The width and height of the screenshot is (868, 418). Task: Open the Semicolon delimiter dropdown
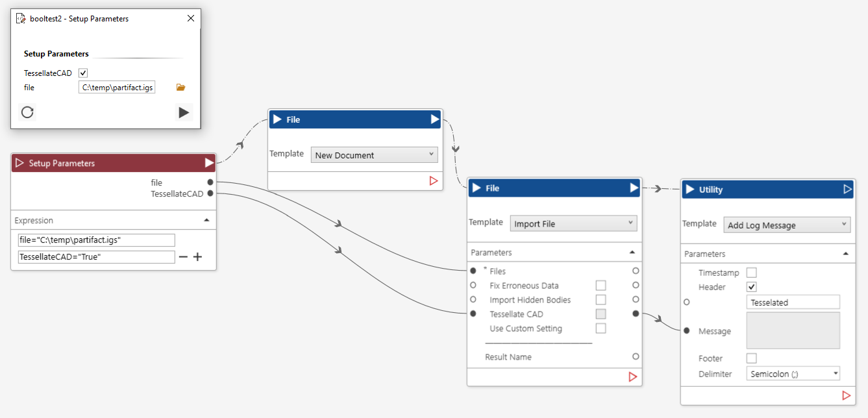(793, 374)
